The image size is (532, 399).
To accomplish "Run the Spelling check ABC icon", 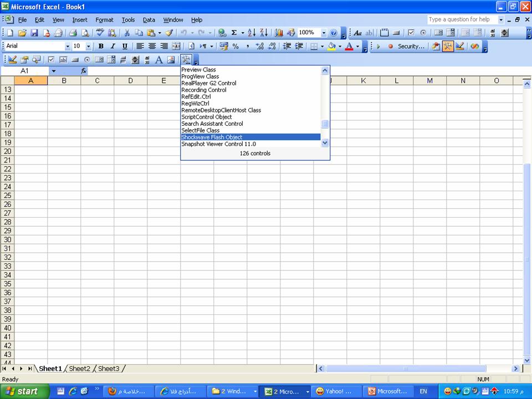I will coord(100,33).
